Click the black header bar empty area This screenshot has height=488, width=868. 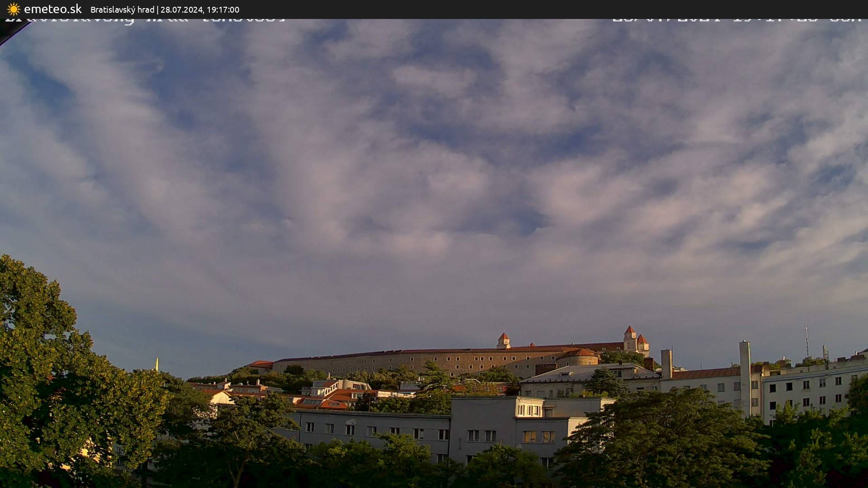pos(542,9)
